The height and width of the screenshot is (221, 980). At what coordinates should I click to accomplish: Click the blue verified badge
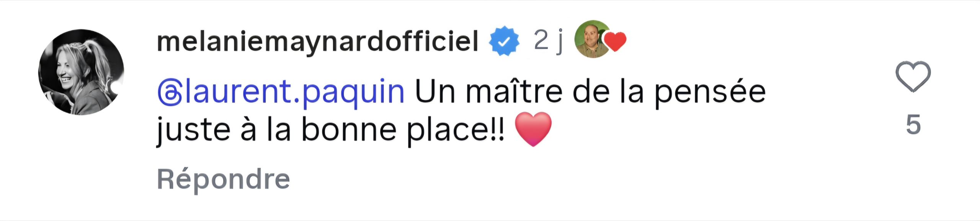[x=505, y=41]
